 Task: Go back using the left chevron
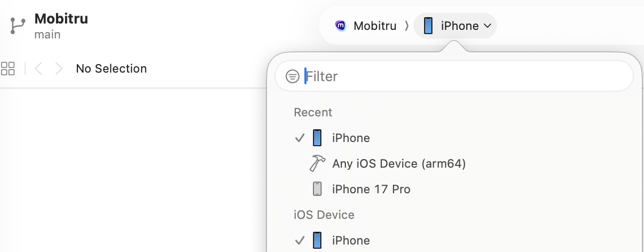coord(38,68)
